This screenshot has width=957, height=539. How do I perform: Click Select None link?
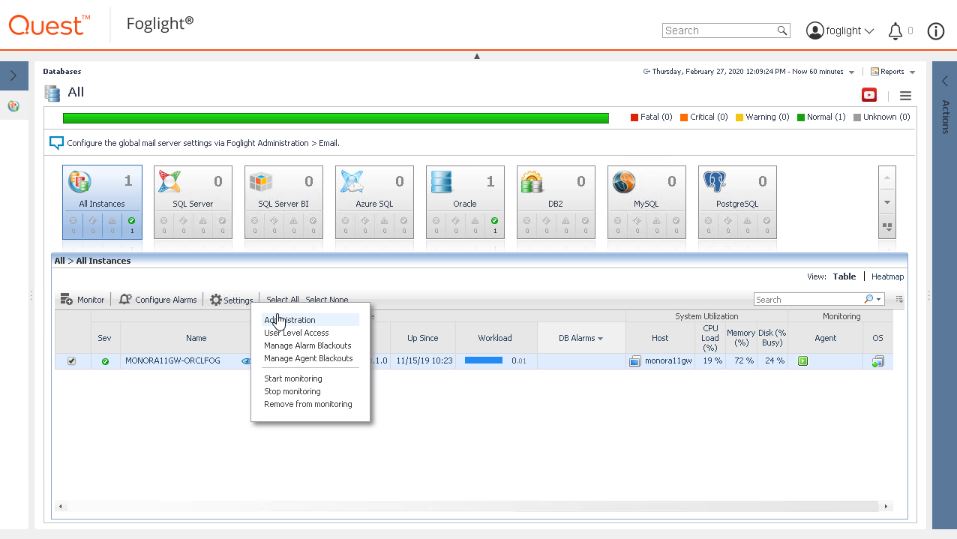[x=327, y=300]
